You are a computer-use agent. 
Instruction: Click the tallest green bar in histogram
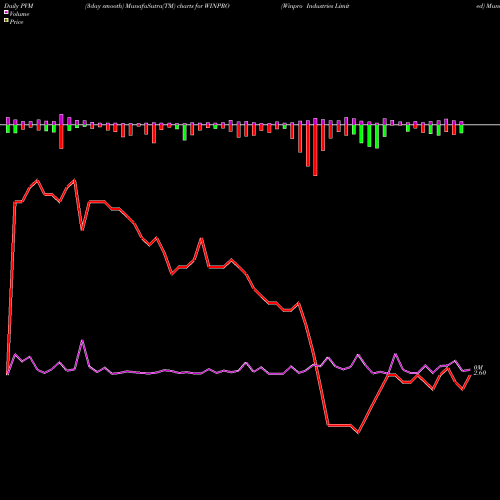coord(377,136)
